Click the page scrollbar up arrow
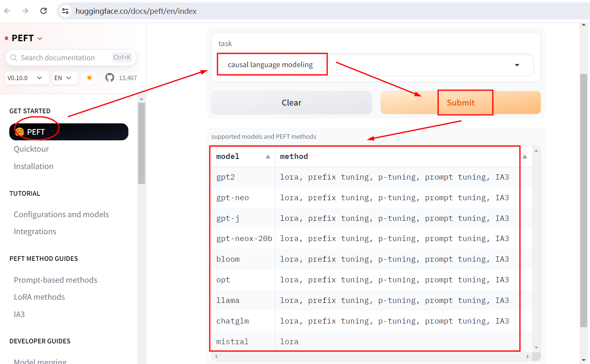 [x=584, y=25]
